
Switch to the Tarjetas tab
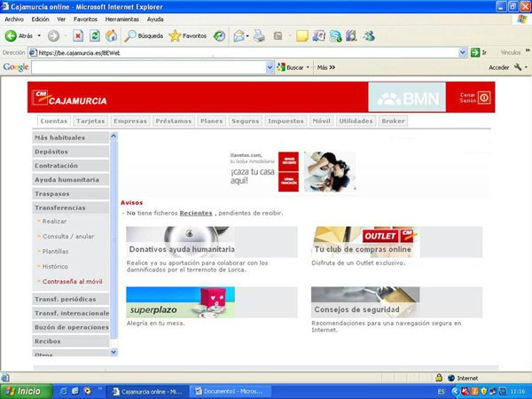pos(90,121)
